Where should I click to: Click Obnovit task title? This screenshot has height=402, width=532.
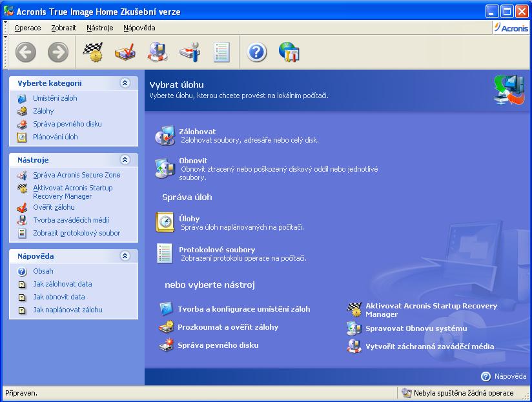(x=193, y=160)
